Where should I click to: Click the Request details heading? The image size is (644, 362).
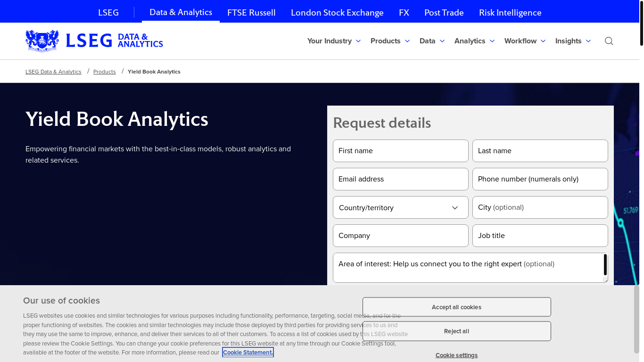[382, 123]
